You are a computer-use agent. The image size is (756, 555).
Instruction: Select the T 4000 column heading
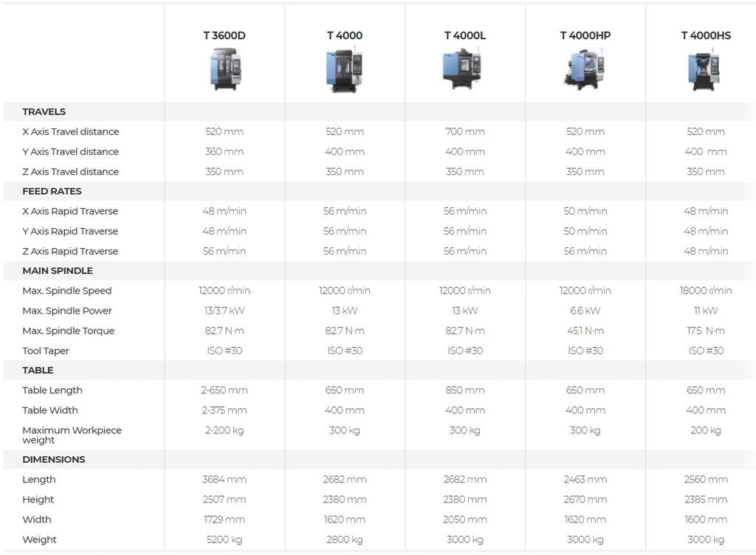(x=344, y=35)
